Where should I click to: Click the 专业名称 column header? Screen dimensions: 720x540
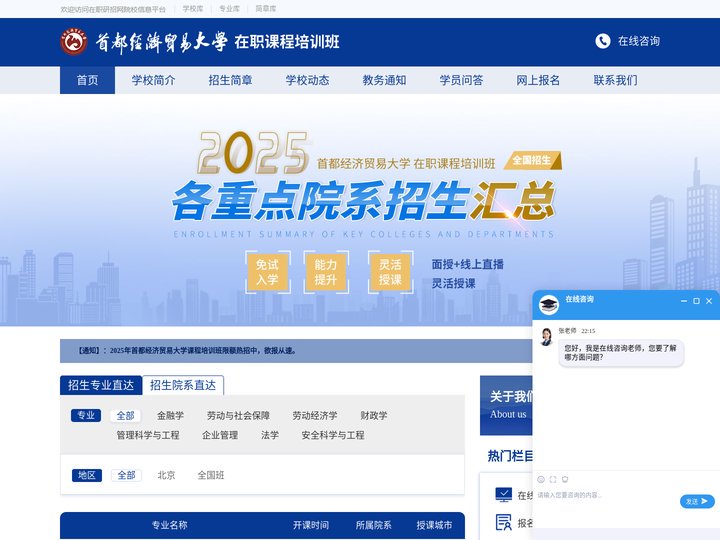169,525
